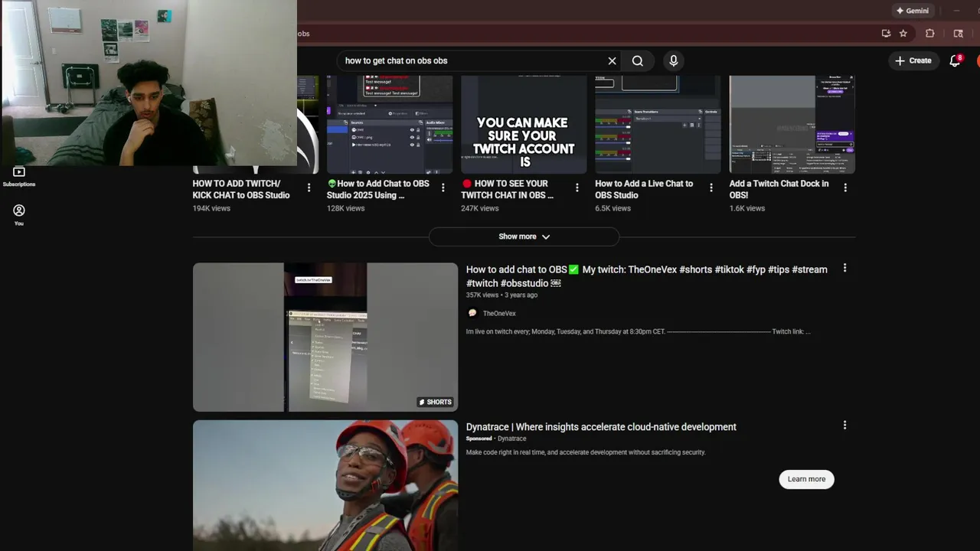The height and width of the screenshot is (551, 980).
Task: Open options for HOW TO ADD TWITCH/KICK CHAT short
Action: tap(309, 187)
